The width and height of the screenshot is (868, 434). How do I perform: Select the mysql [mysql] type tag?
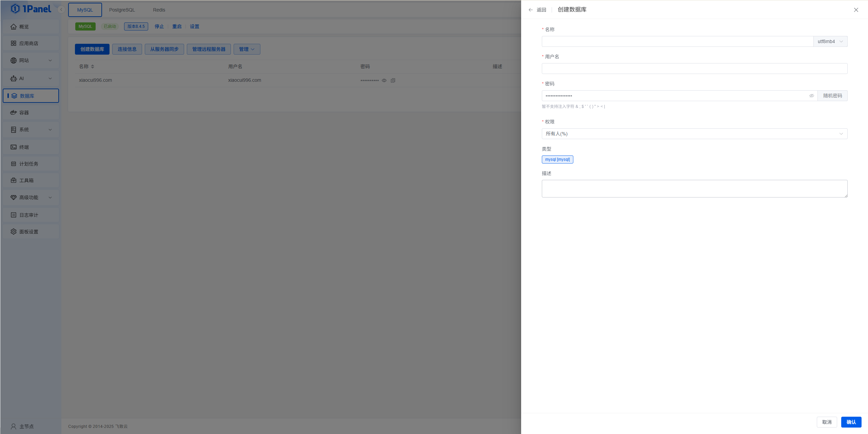557,159
